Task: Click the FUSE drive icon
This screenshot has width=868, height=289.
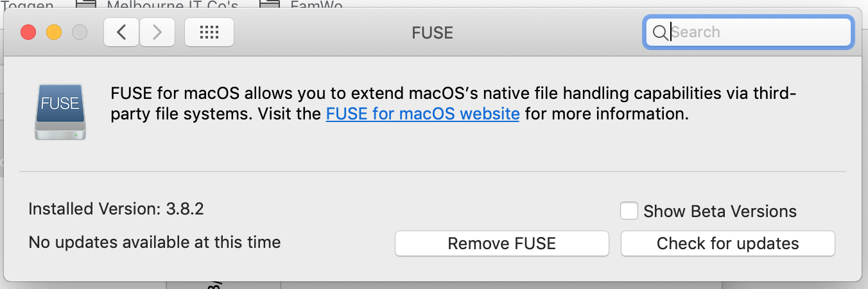Action: [x=60, y=112]
